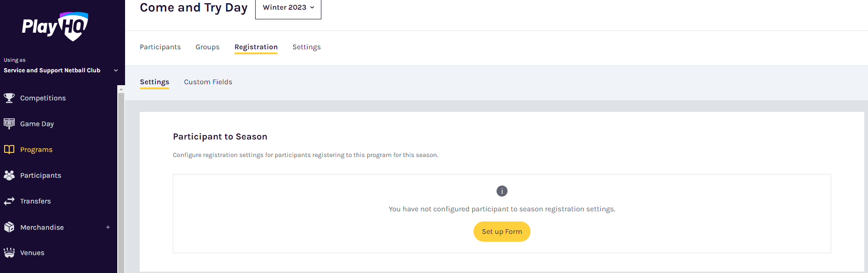Open Venues from the sidebar icon
This screenshot has height=273, width=868.
[9, 253]
